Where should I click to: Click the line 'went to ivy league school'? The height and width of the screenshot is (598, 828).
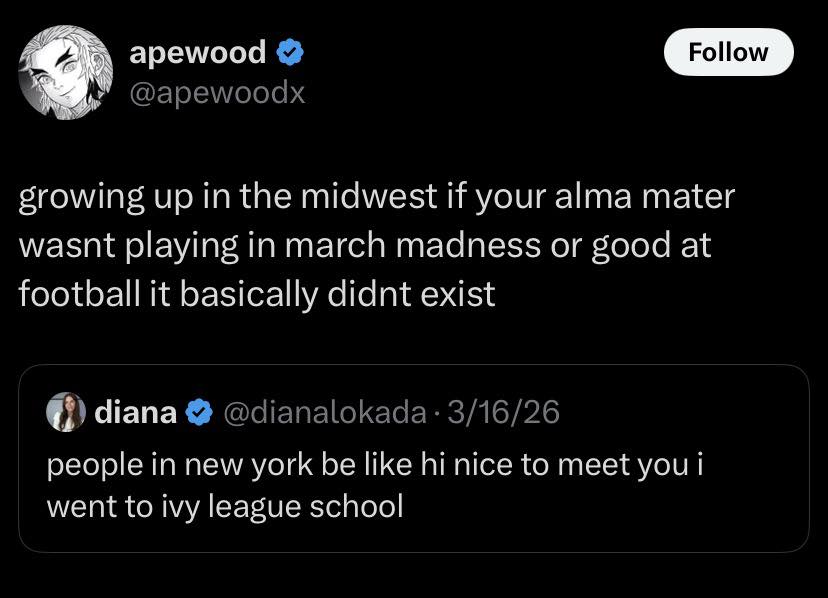pyautogui.click(x=225, y=506)
